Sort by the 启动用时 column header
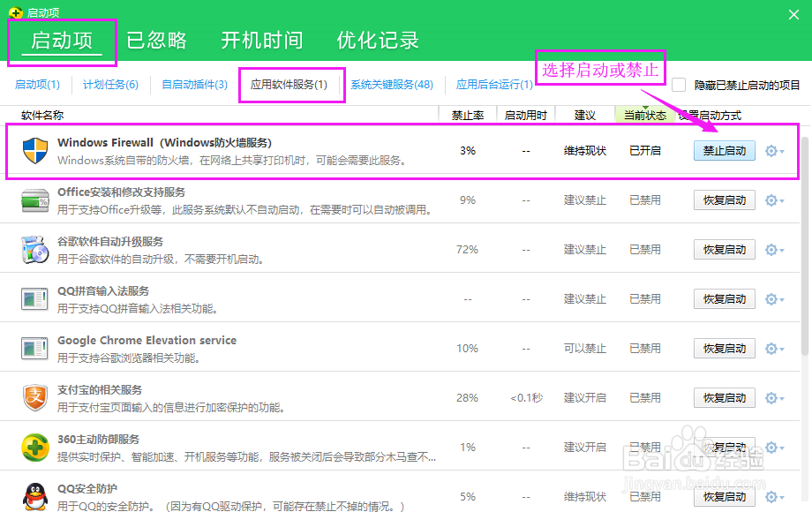Image resolution: width=812 pixels, height=512 pixels. (x=526, y=115)
